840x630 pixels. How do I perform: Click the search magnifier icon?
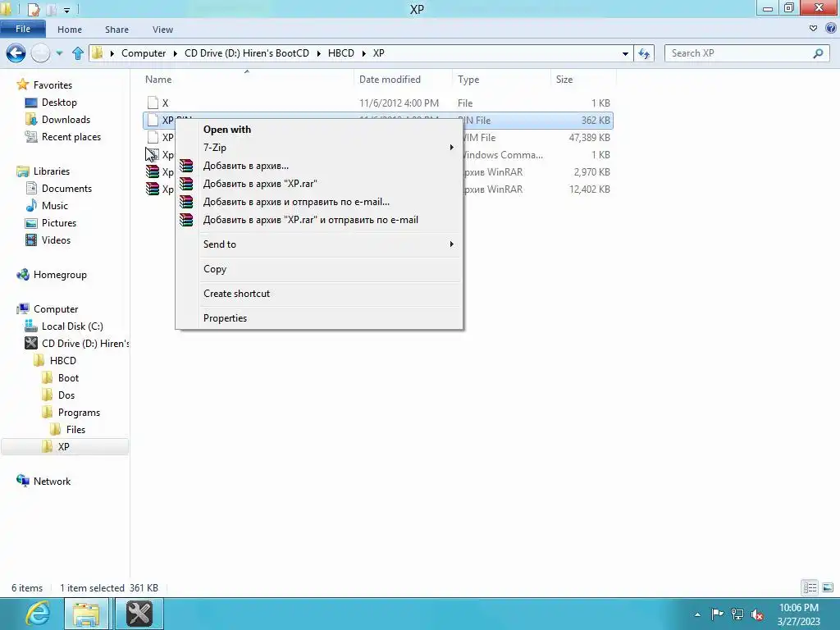818,53
